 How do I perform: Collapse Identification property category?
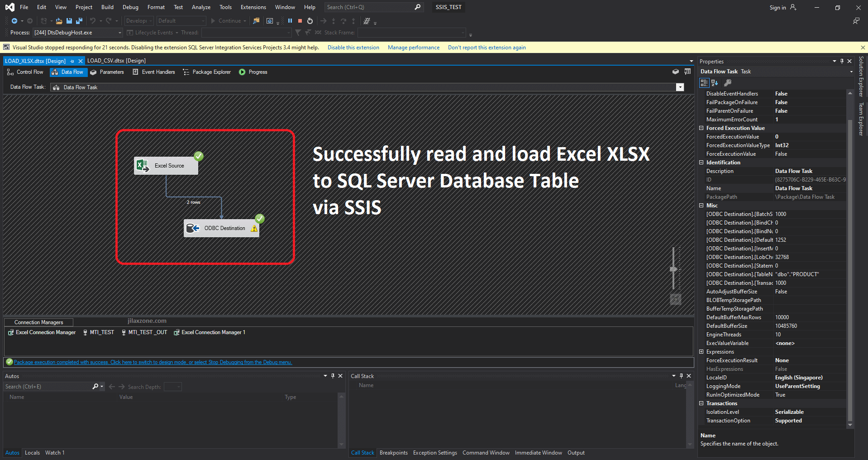click(x=701, y=163)
